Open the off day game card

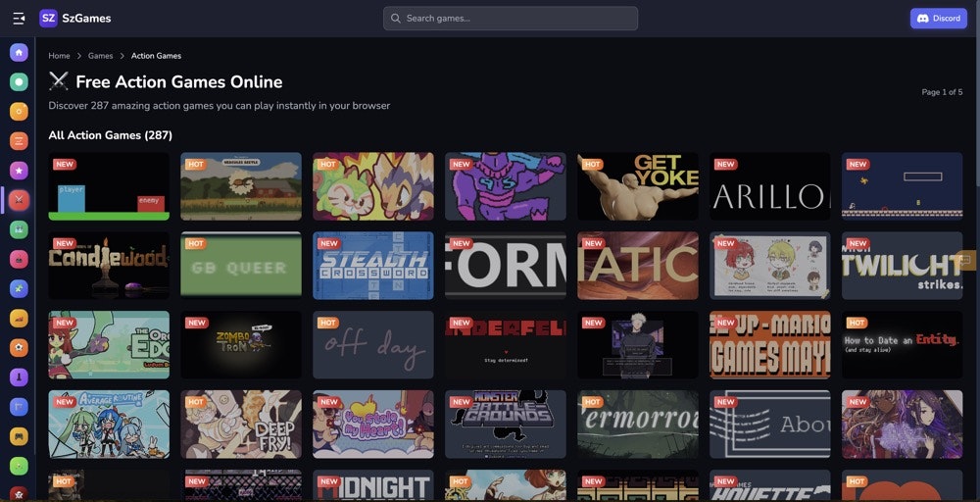tap(373, 345)
